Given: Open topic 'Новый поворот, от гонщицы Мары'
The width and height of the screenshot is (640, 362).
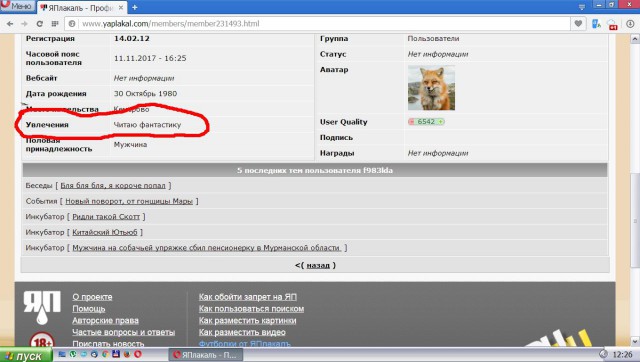Looking at the screenshot, I should [129, 201].
